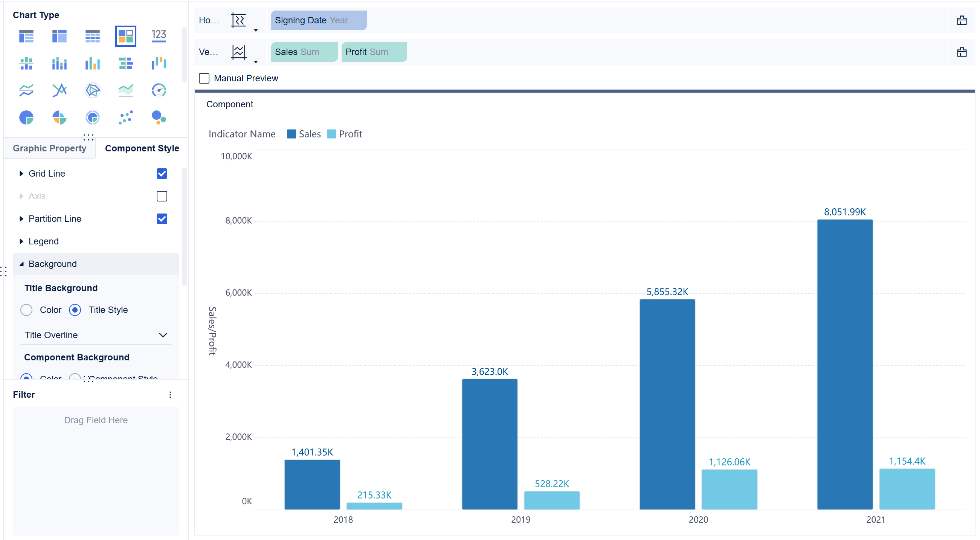This screenshot has height=540, width=980.
Task: Click the Signing Date Year field pill
Action: [318, 20]
